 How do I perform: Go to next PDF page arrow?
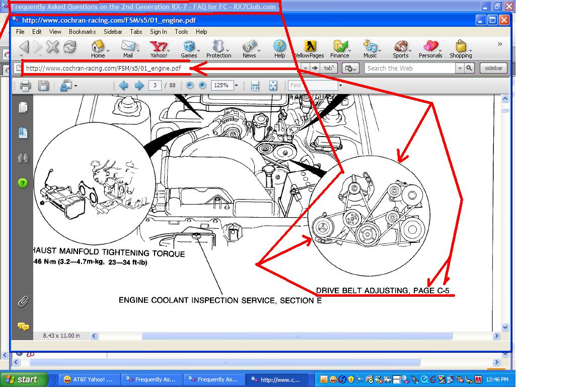139,86
